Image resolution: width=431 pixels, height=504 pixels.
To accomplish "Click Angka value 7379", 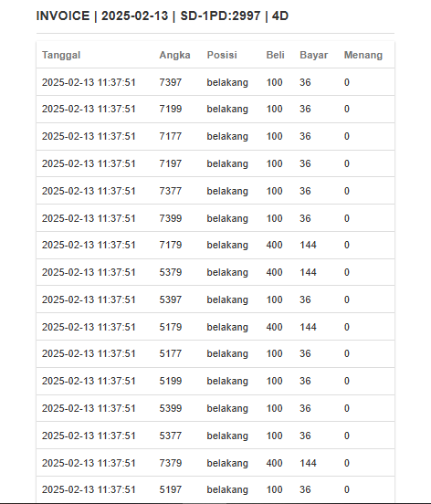I will coord(171,463).
